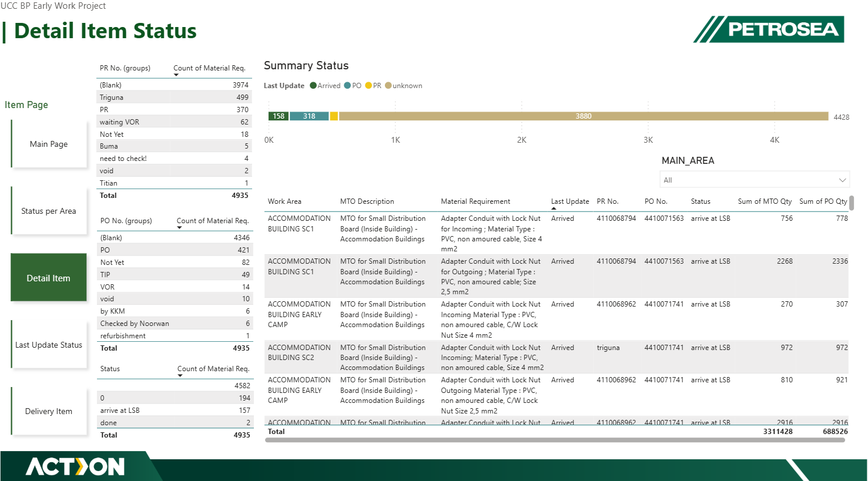
Task: Click the Sum of PO Qty header
Action: point(823,201)
